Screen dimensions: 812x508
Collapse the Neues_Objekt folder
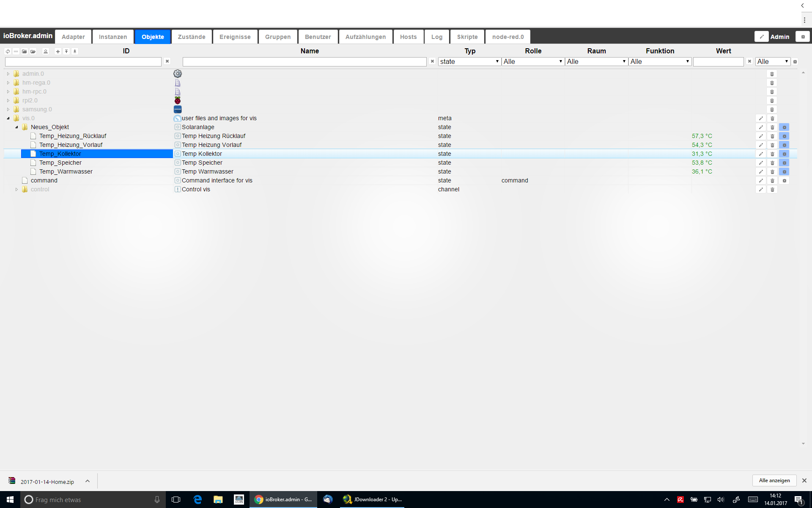tap(16, 127)
